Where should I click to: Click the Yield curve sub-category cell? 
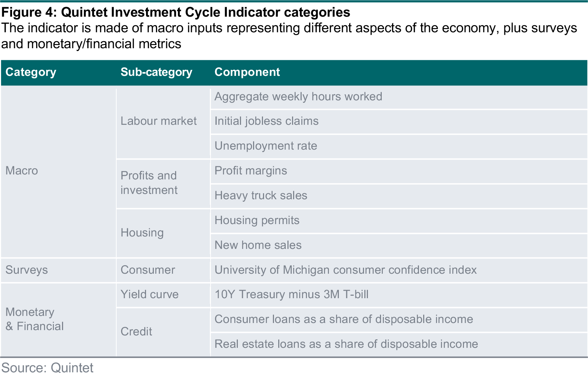pos(163,295)
